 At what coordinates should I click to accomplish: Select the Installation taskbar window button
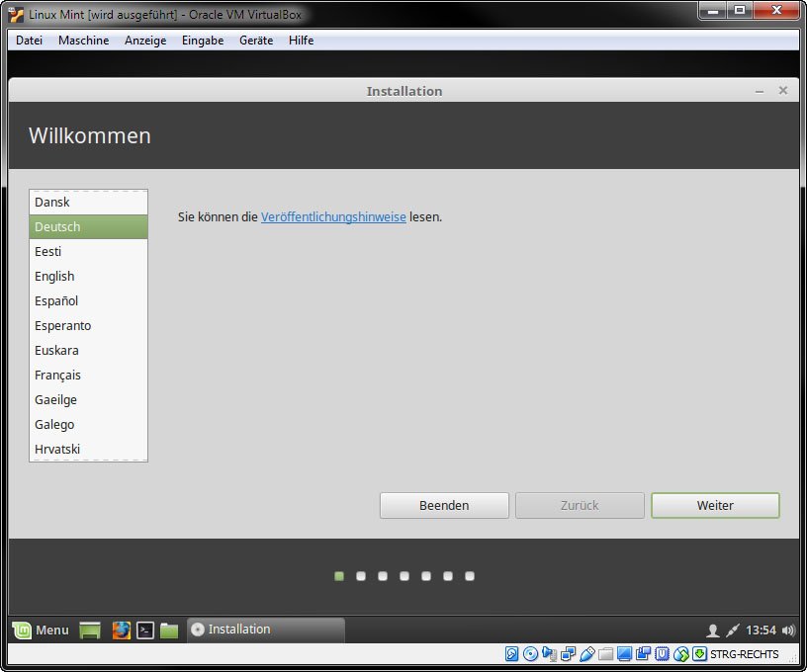tap(266, 630)
